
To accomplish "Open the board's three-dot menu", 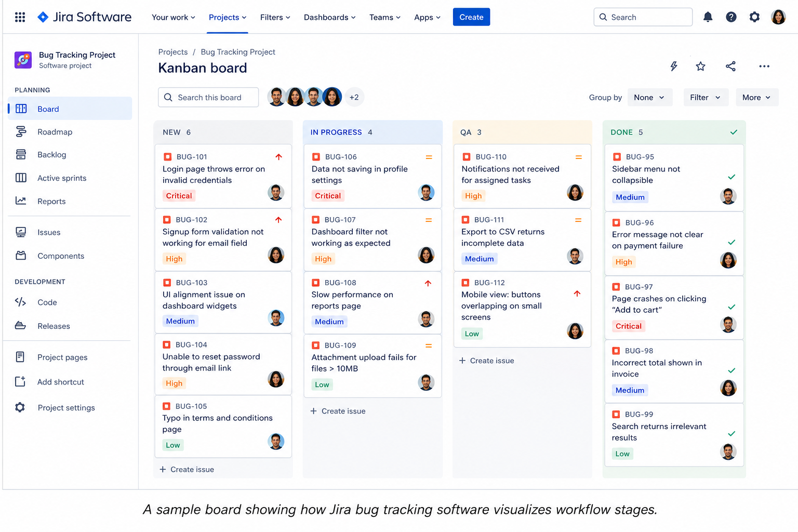I will [764, 66].
